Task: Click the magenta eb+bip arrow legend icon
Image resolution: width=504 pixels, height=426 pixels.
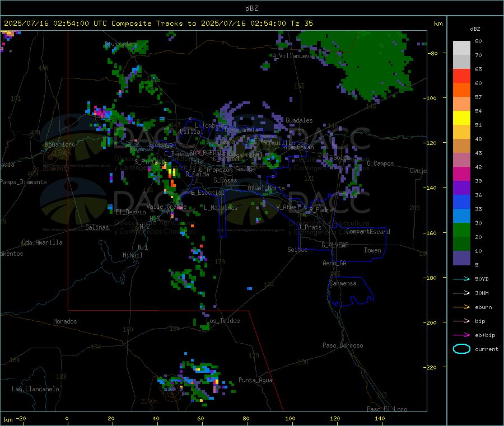Action: coord(461,335)
